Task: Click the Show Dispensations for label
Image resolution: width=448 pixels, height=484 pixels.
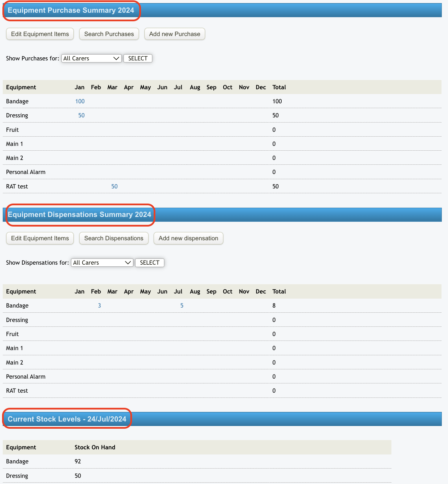Action: point(37,263)
